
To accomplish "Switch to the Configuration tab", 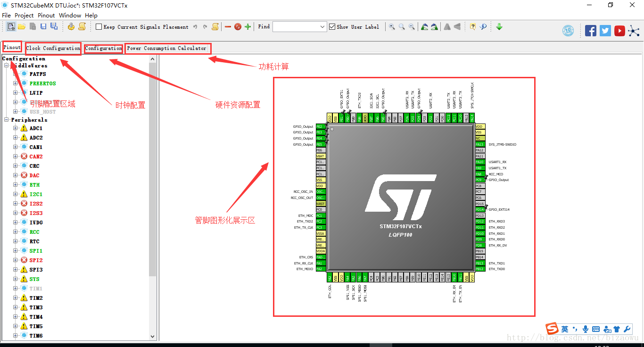I will (104, 48).
